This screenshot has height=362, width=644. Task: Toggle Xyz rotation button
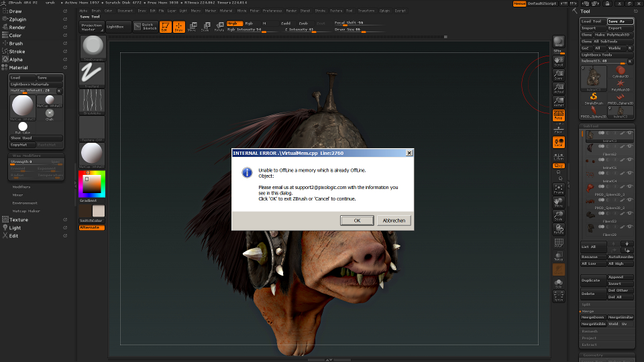pos(559,166)
